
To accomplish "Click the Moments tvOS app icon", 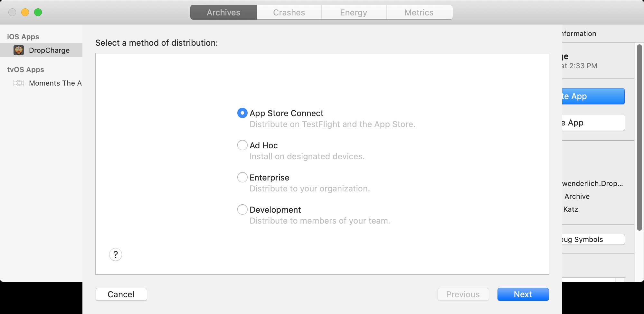I will (x=19, y=83).
